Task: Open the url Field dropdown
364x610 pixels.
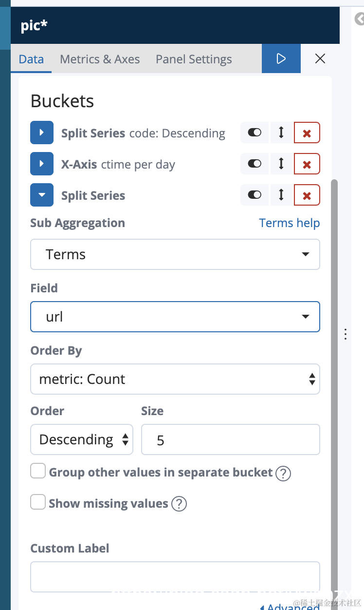Action: tap(175, 317)
